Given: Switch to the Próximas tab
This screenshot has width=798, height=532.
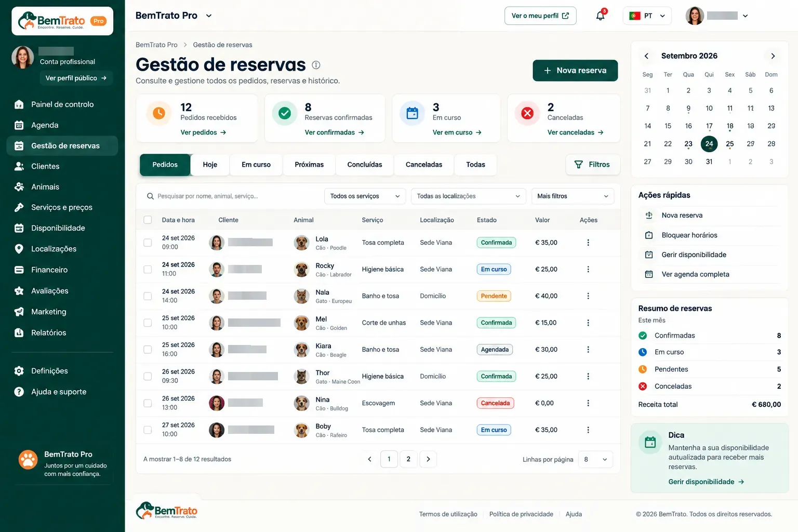Looking at the screenshot, I should 309,165.
